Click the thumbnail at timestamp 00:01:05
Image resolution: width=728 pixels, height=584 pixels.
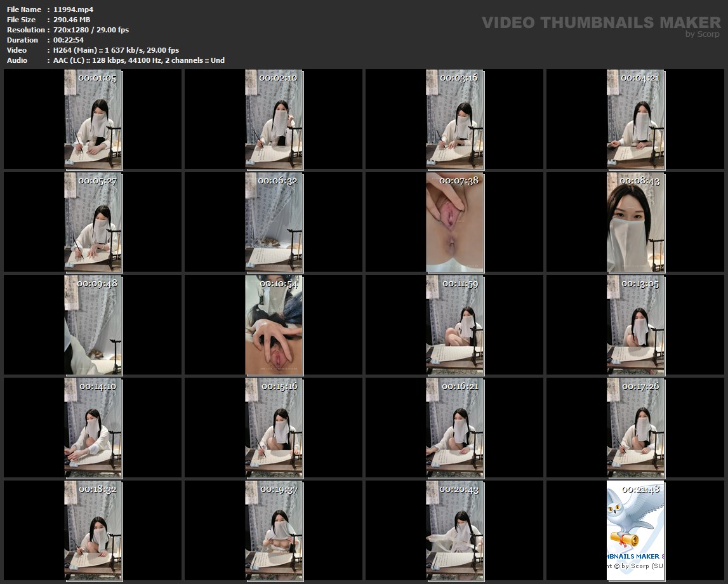(93, 119)
